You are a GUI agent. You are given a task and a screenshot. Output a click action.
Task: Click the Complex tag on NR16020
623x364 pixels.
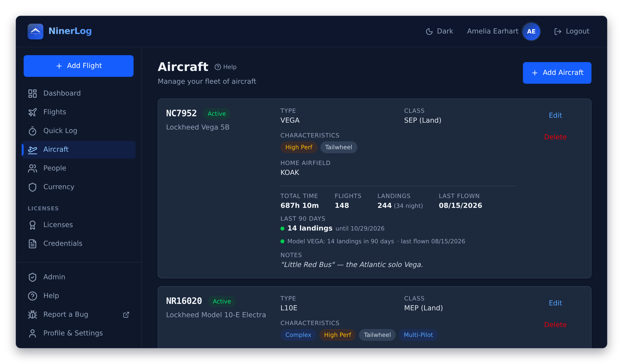click(298, 335)
